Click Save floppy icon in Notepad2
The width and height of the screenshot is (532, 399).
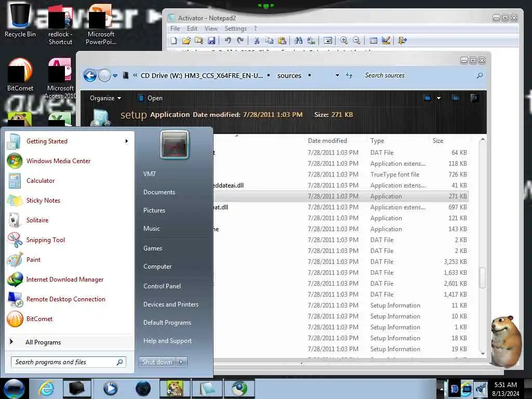211,41
